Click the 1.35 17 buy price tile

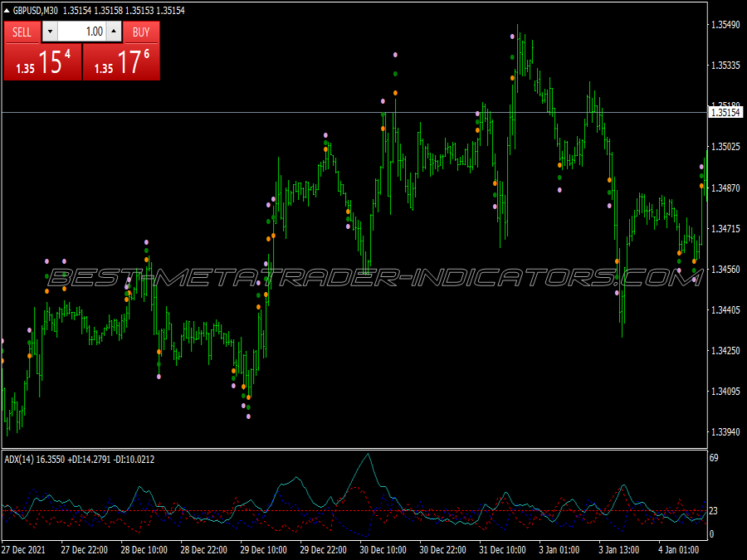click(x=121, y=62)
